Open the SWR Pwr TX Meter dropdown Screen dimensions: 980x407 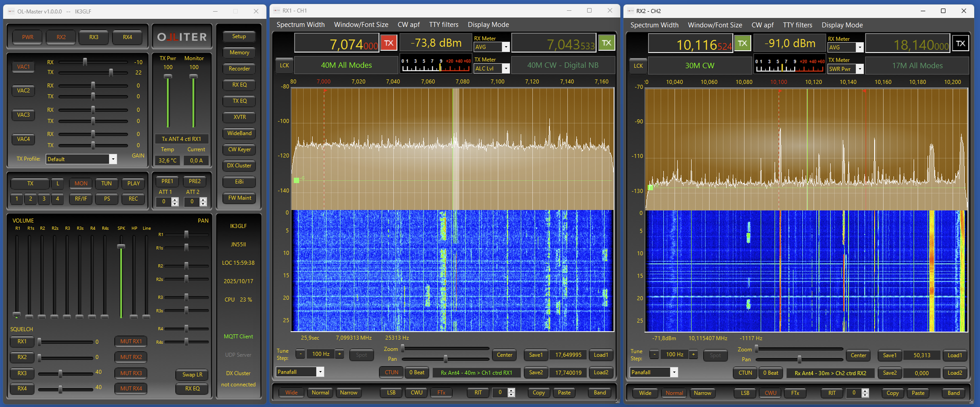tap(860, 69)
